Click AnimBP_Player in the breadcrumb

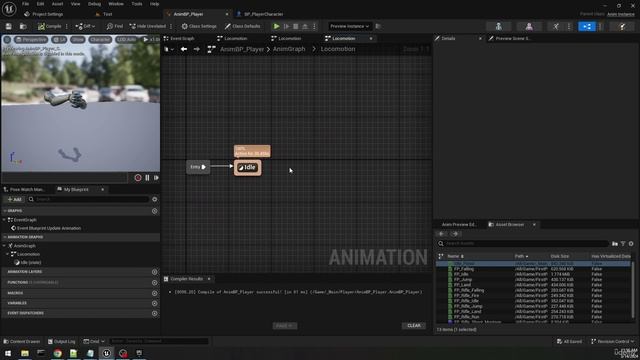coord(242,49)
